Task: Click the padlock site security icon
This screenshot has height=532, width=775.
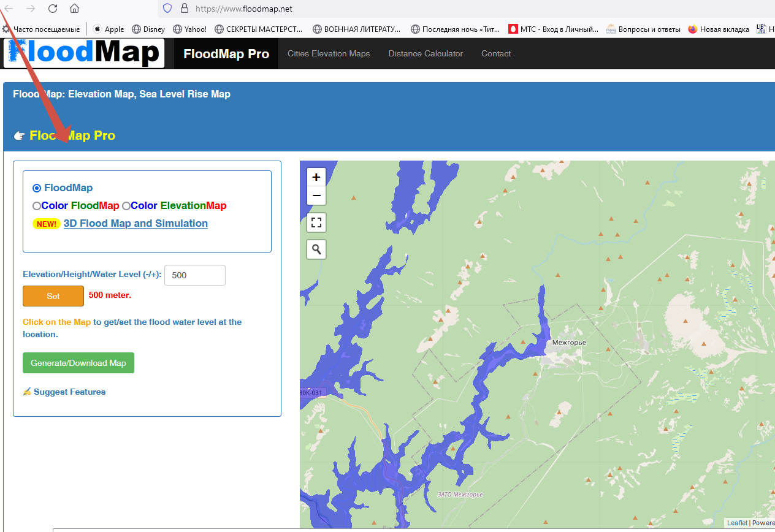Action: [x=184, y=9]
